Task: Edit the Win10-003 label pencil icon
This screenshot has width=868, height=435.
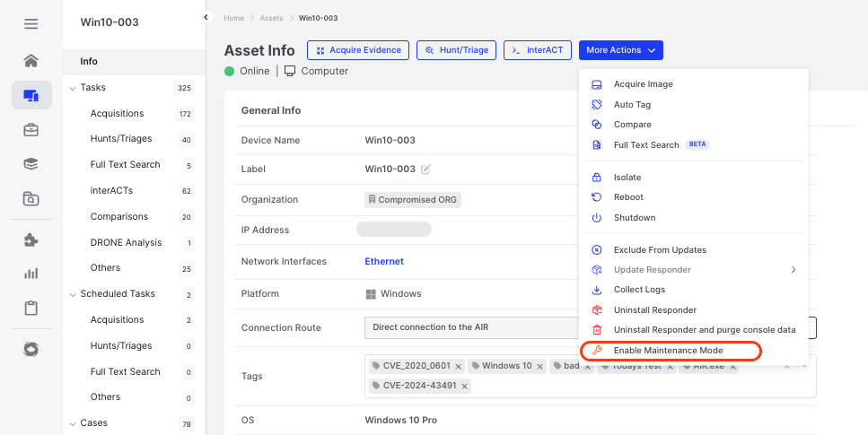Action: pyautogui.click(x=426, y=170)
